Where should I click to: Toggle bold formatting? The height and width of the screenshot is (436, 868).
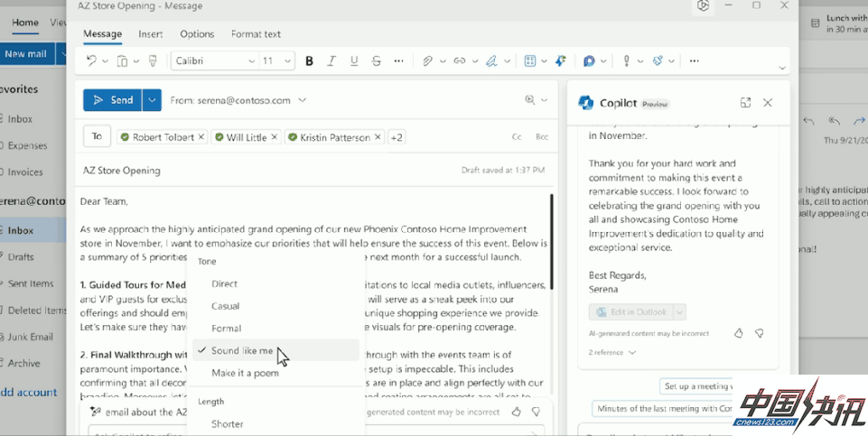coord(310,60)
